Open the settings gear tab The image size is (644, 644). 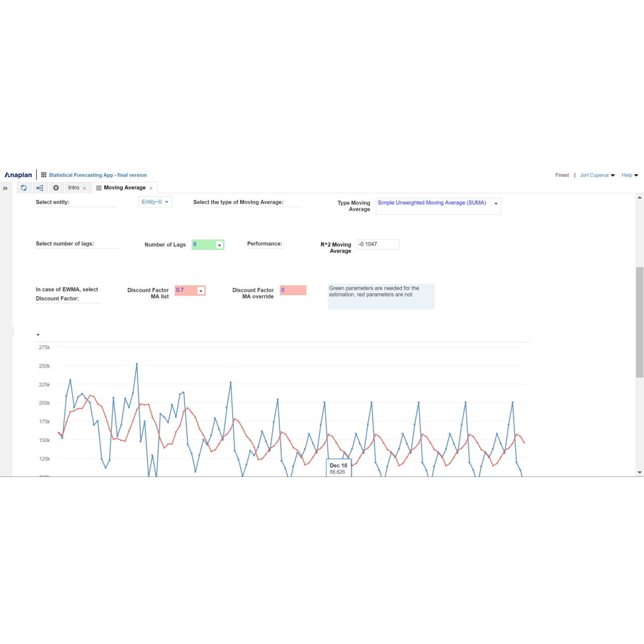56,188
